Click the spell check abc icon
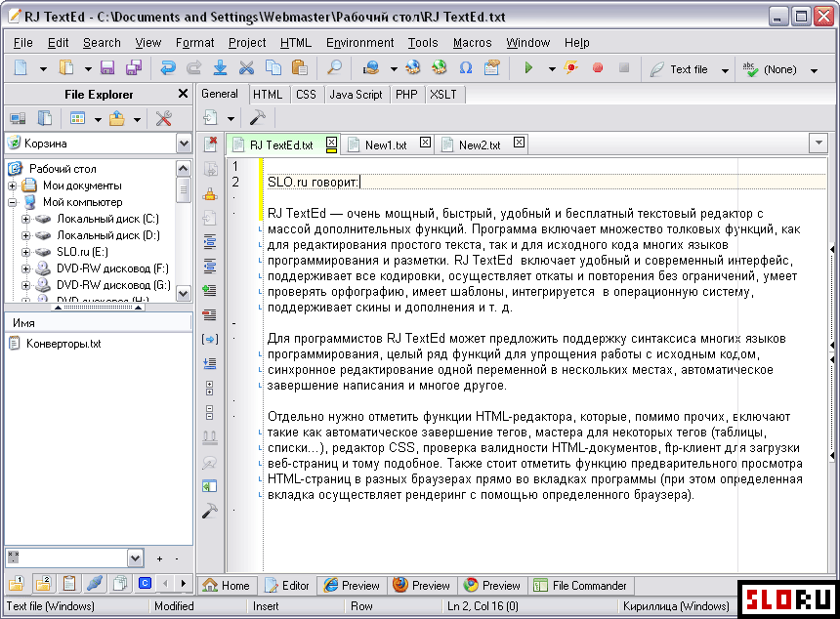 pyautogui.click(x=750, y=69)
